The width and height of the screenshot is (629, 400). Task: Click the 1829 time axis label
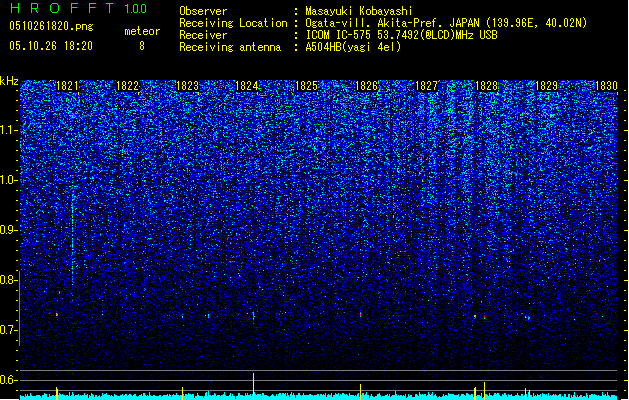pos(546,86)
